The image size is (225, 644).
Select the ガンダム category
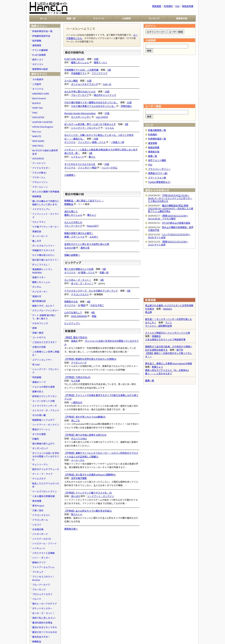click(37, 287)
